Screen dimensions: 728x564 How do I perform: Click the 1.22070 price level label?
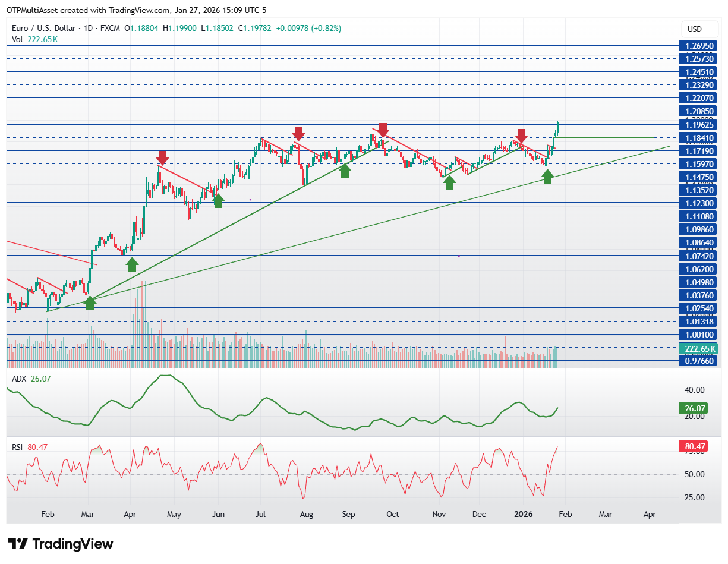pos(699,97)
